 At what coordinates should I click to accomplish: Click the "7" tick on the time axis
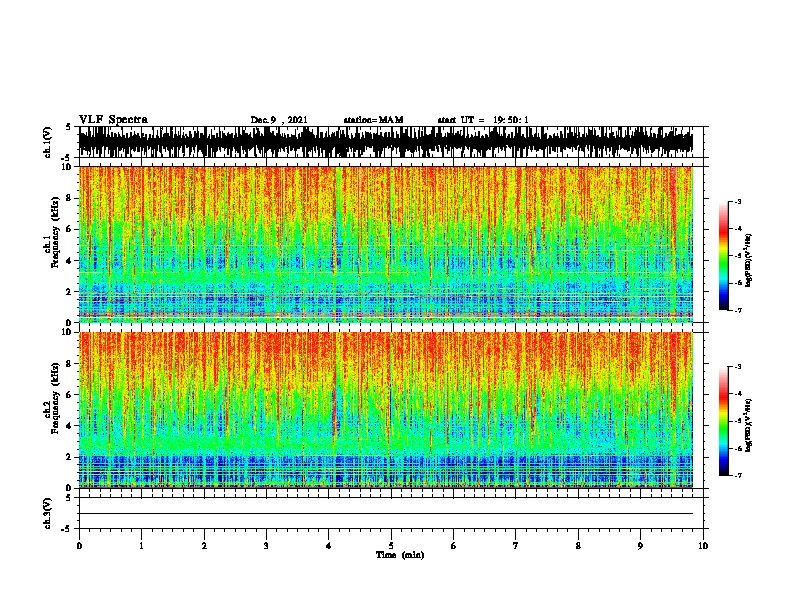pos(516,545)
